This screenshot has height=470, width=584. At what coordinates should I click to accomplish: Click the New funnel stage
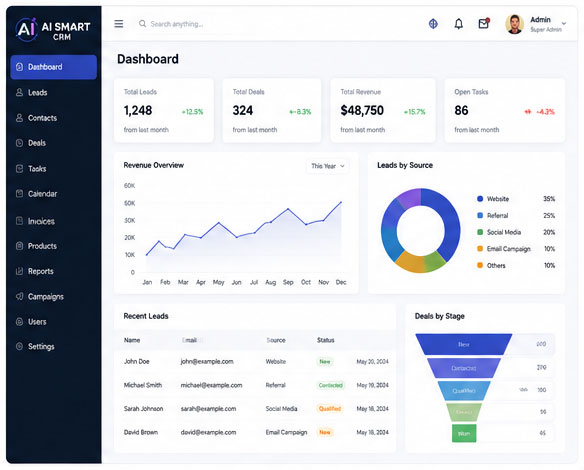coord(464,344)
